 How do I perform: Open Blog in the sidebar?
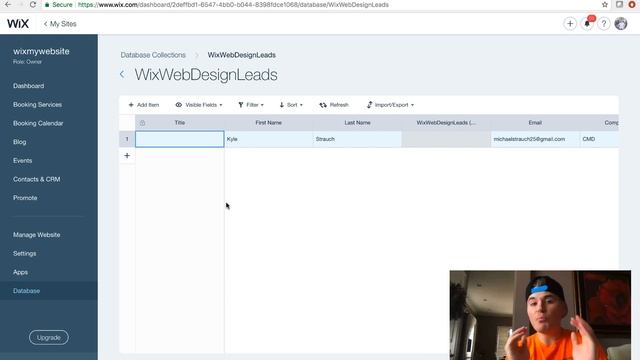click(20, 142)
